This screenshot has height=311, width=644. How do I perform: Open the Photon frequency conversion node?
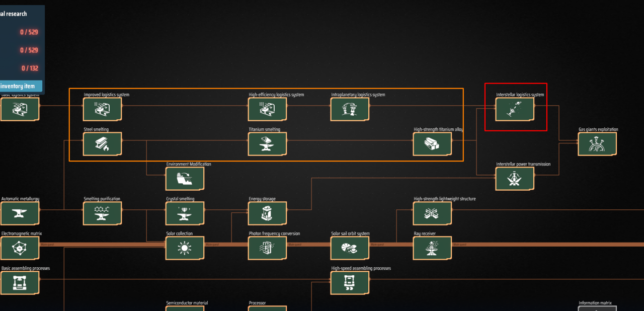click(x=267, y=248)
